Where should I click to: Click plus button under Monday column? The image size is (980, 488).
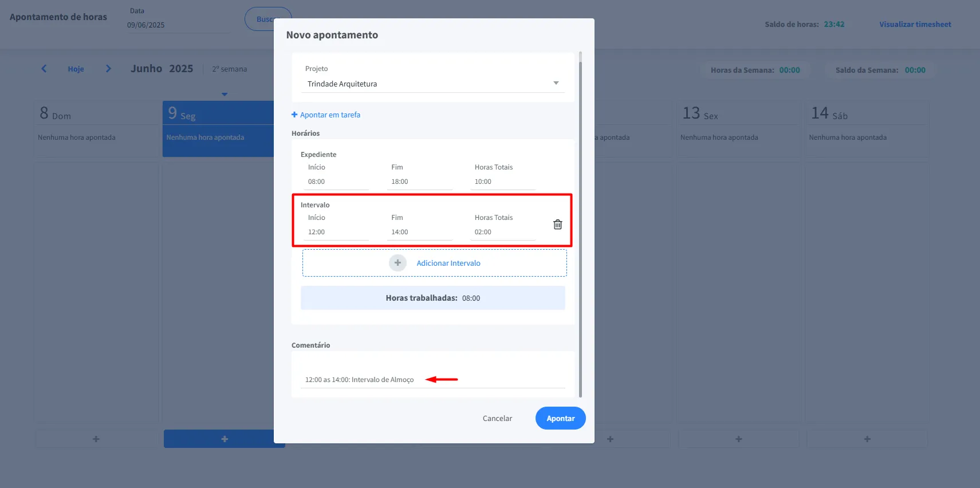225,439
